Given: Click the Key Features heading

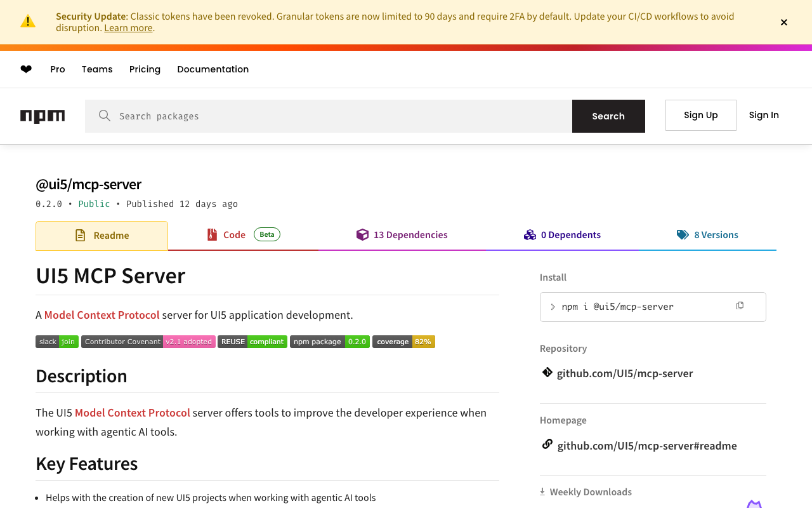Looking at the screenshot, I should (x=87, y=464).
